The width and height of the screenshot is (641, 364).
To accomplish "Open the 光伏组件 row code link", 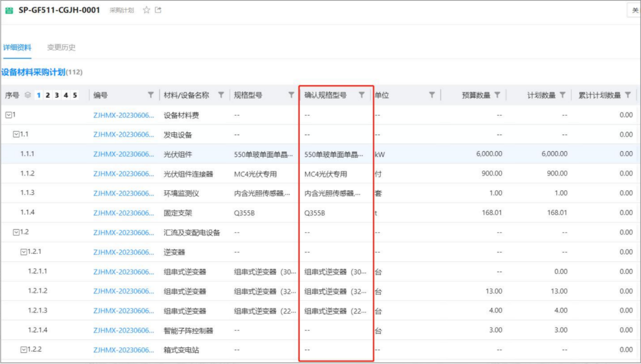I will 123,154.
